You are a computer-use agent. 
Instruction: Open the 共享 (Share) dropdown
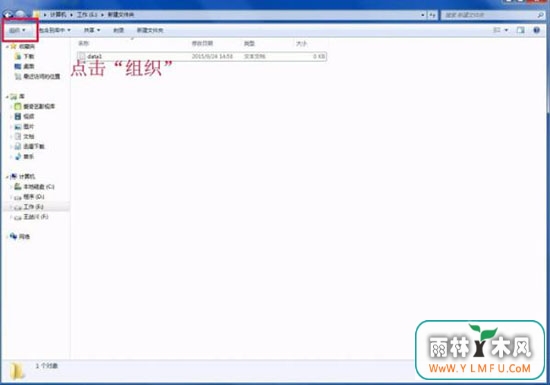coord(92,30)
